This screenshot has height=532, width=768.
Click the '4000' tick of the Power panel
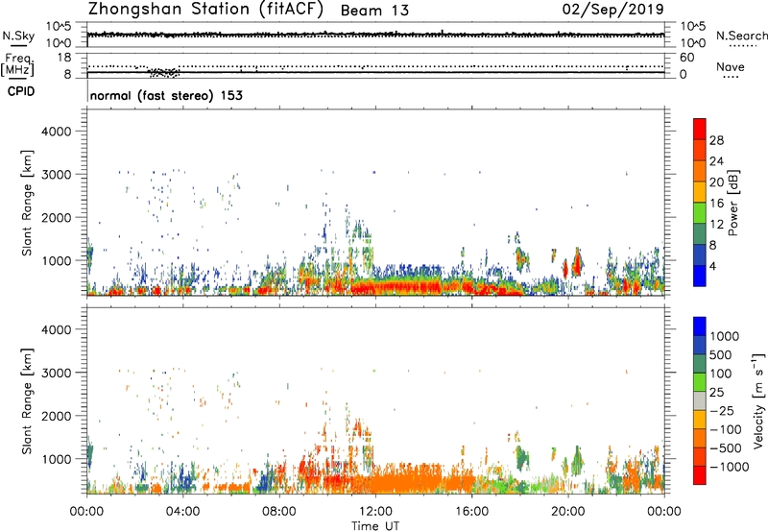click(57, 132)
